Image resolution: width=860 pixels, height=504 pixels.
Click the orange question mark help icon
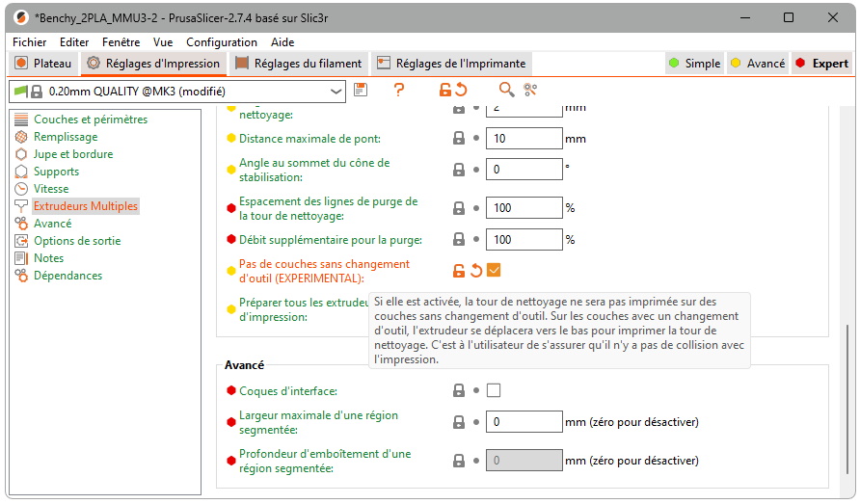click(x=399, y=90)
